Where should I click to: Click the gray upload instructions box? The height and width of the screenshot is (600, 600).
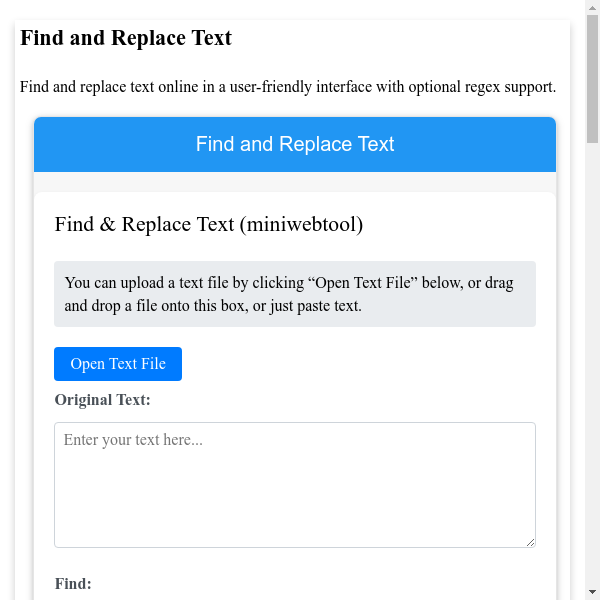tap(295, 294)
